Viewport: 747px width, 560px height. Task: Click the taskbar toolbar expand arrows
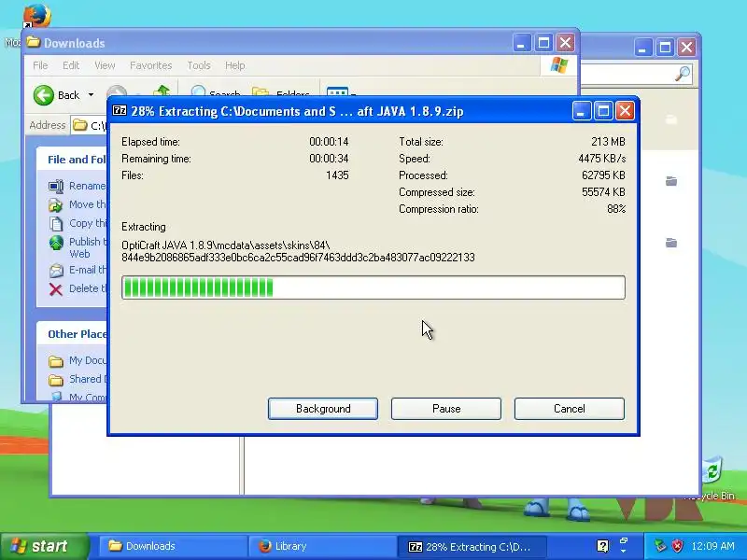tap(623, 546)
